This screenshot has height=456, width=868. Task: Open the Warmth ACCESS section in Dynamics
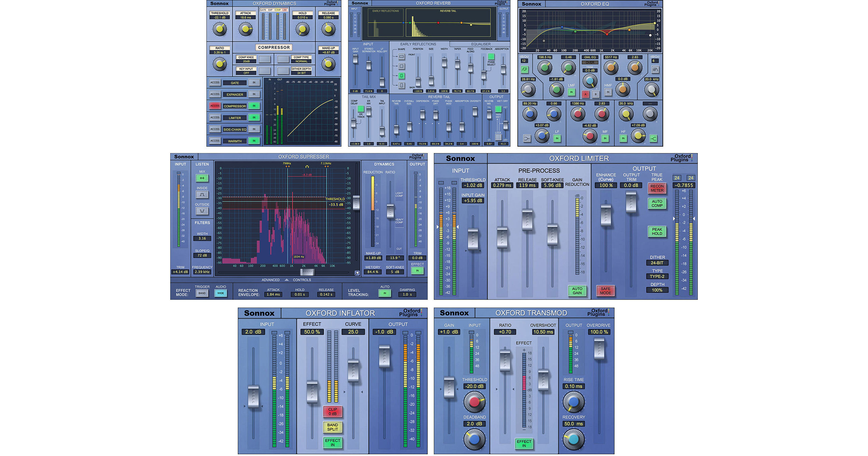coord(215,141)
